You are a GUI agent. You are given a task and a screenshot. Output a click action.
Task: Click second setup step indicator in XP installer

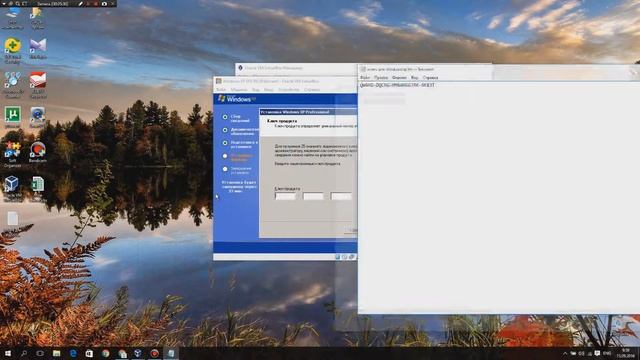pos(225,130)
